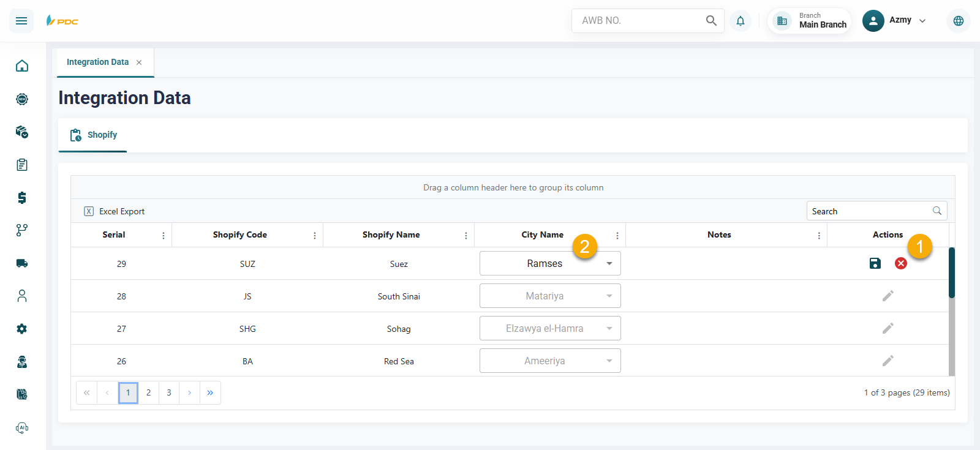The width and height of the screenshot is (980, 450).
Task: Click the Azmy user avatar
Action: [x=873, y=21]
